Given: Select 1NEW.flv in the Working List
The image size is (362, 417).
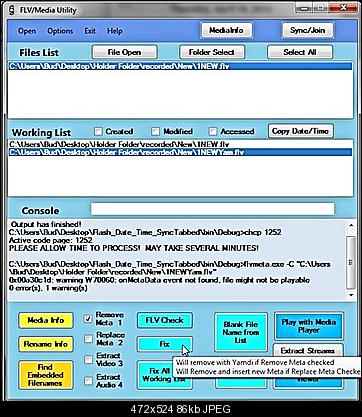Looking at the screenshot, I should pos(180,145).
